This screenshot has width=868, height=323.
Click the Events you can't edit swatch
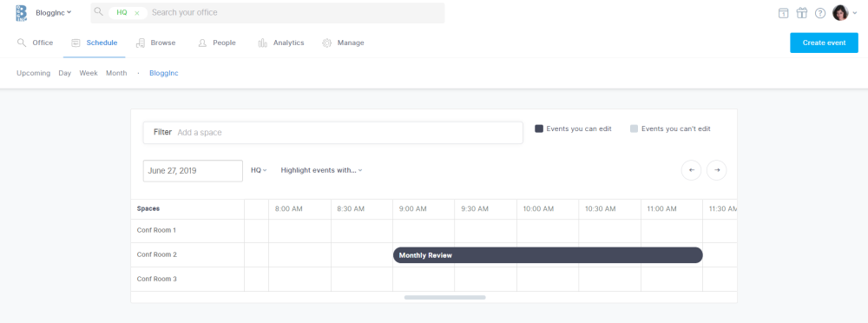click(634, 129)
